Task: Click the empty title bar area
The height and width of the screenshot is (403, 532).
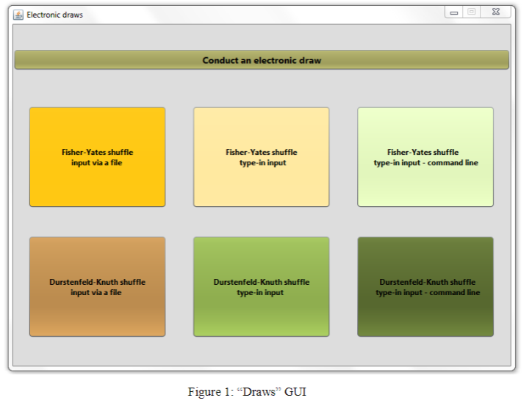Action: 257,14
